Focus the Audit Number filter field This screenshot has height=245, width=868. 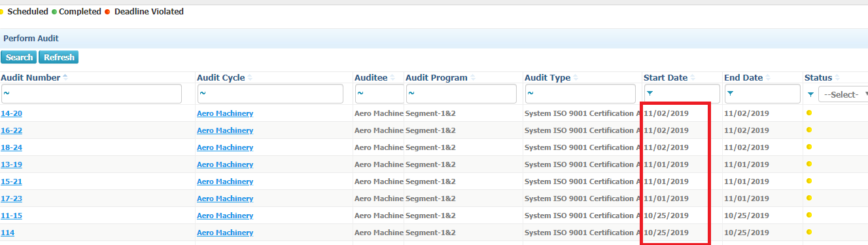91,94
